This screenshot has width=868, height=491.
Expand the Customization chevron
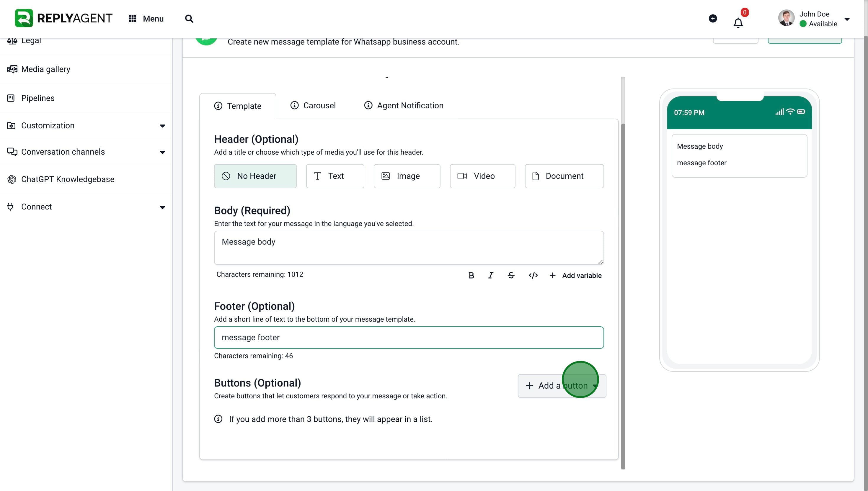tap(163, 126)
